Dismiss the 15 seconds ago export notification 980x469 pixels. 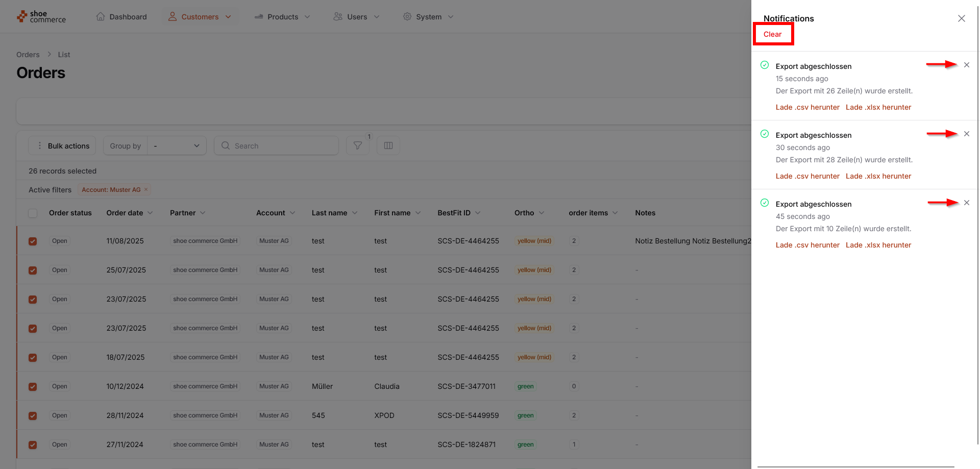click(966, 65)
